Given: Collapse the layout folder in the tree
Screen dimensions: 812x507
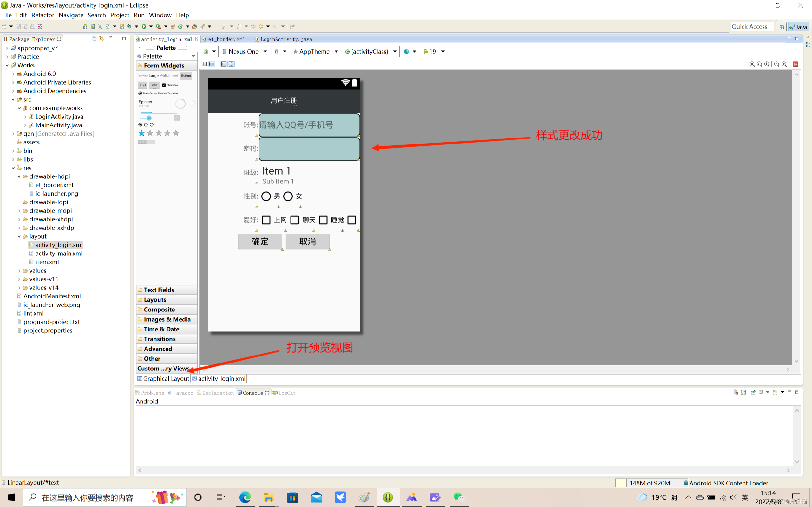Looking at the screenshot, I should pos(19,236).
